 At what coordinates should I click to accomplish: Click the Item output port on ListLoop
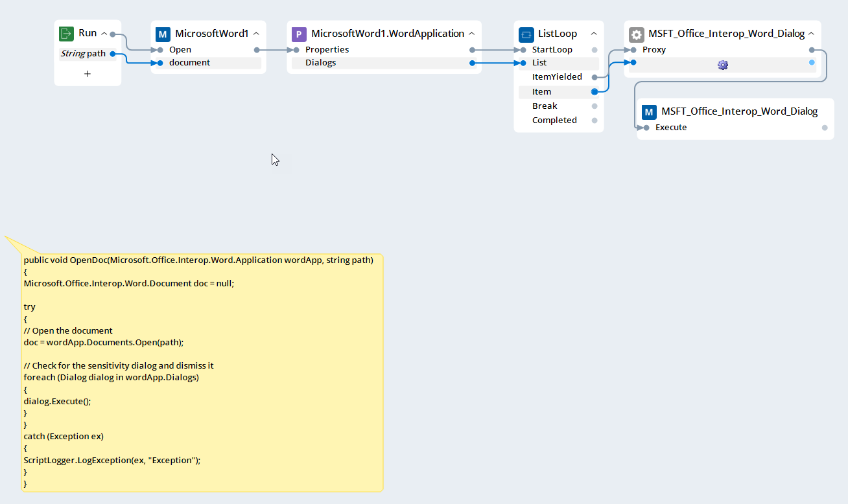[x=595, y=92]
